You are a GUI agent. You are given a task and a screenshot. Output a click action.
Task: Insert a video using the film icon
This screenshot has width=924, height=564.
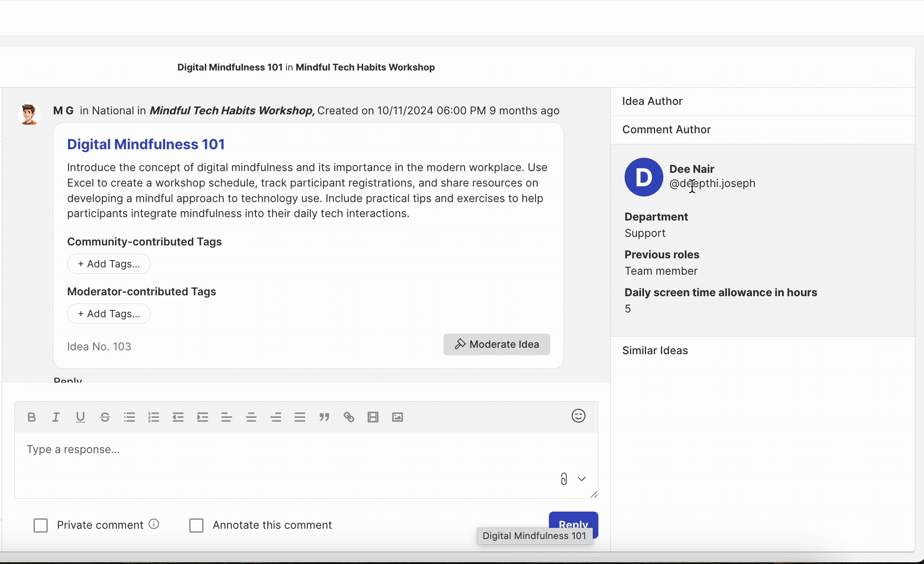click(373, 417)
